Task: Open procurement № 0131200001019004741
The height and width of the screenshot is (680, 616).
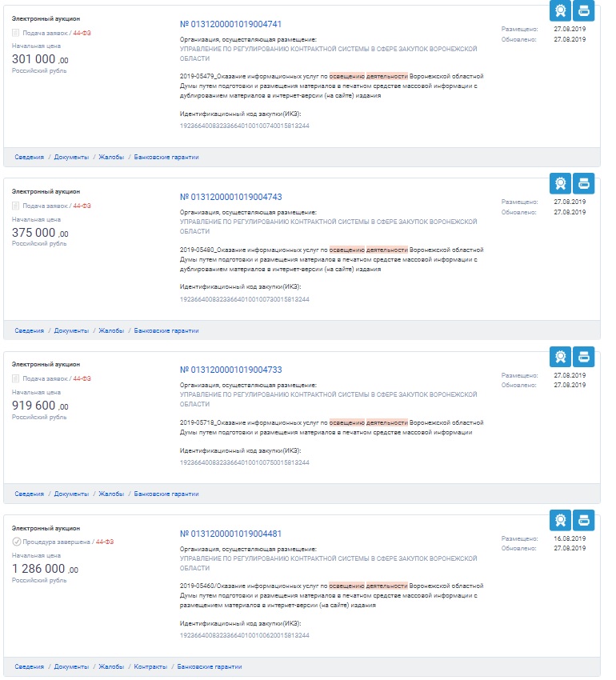Action: click(x=230, y=24)
